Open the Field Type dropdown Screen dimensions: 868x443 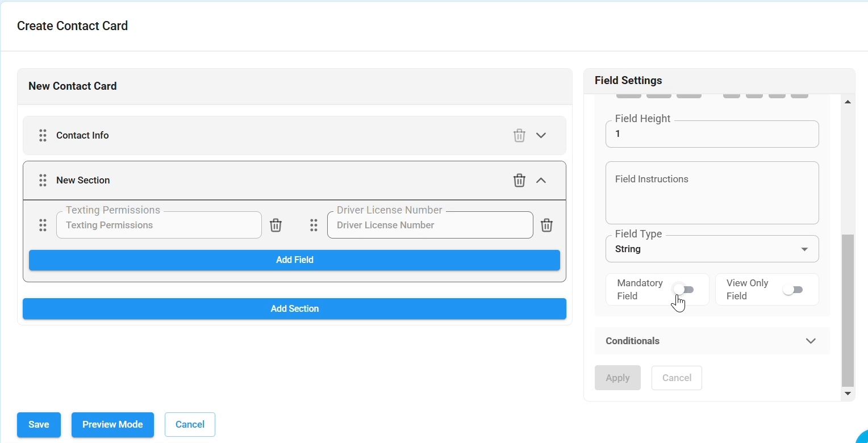tap(712, 249)
